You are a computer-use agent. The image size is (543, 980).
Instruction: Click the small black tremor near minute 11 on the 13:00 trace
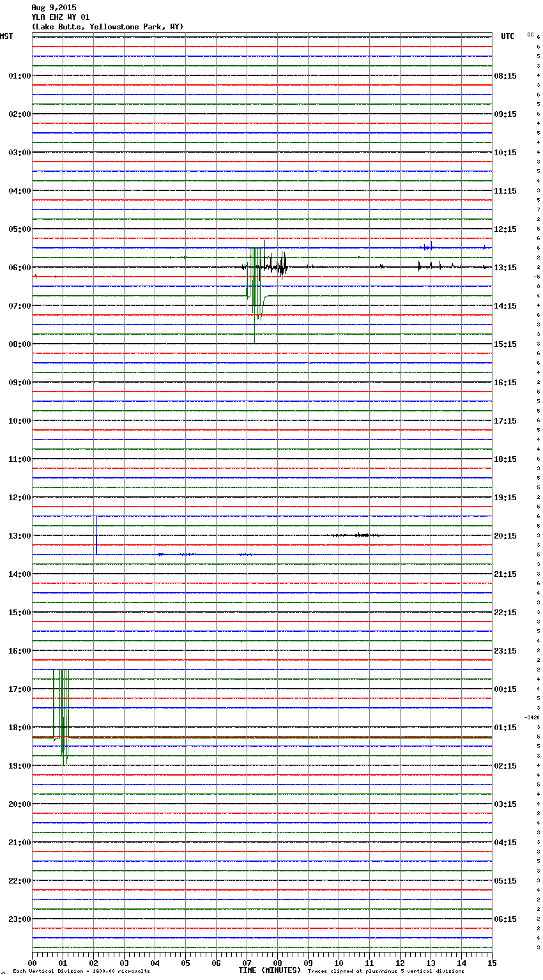click(360, 535)
